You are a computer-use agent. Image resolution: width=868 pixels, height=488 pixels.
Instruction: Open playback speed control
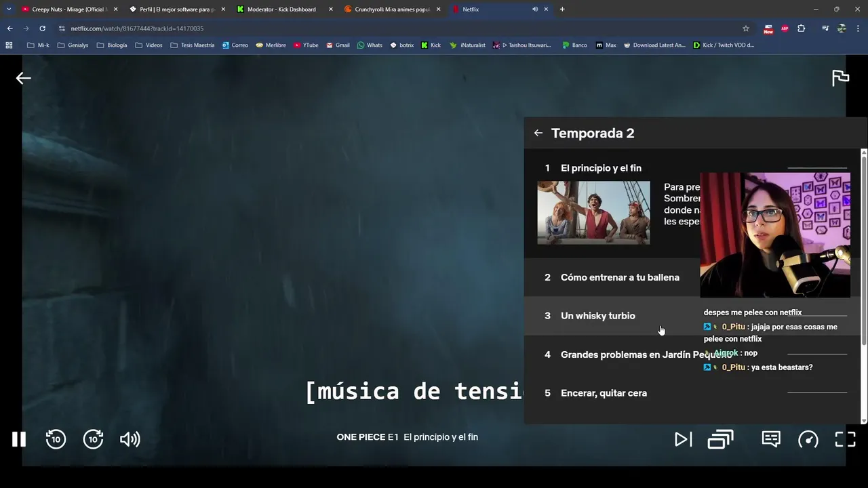pyautogui.click(x=808, y=439)
